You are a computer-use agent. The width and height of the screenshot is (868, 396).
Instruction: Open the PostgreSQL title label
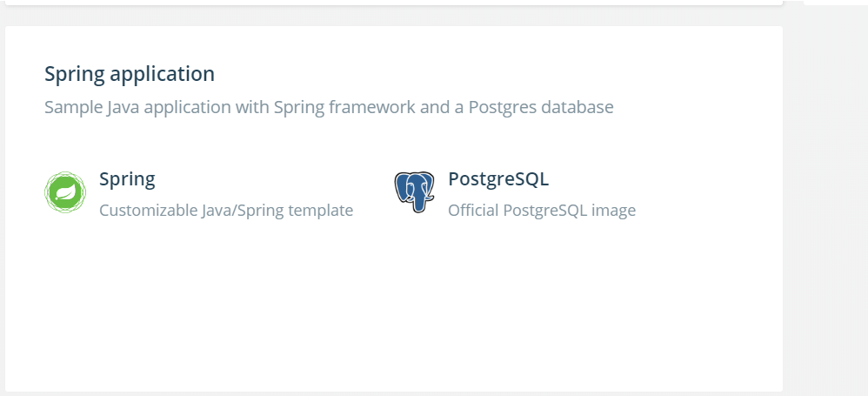click(498, 179)
